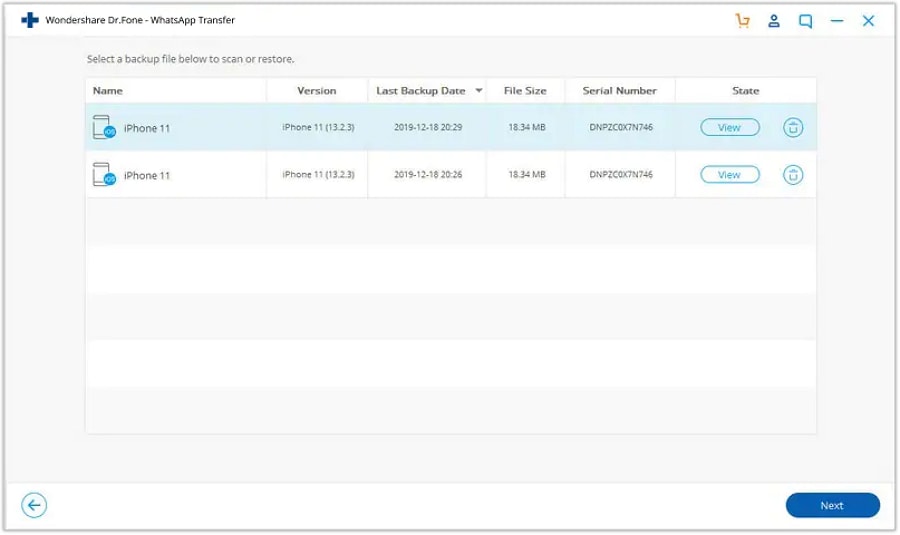The height and width of the screenshot is (535, 900).
Task: Sort by the File Size column header
Action: (525, 91)
